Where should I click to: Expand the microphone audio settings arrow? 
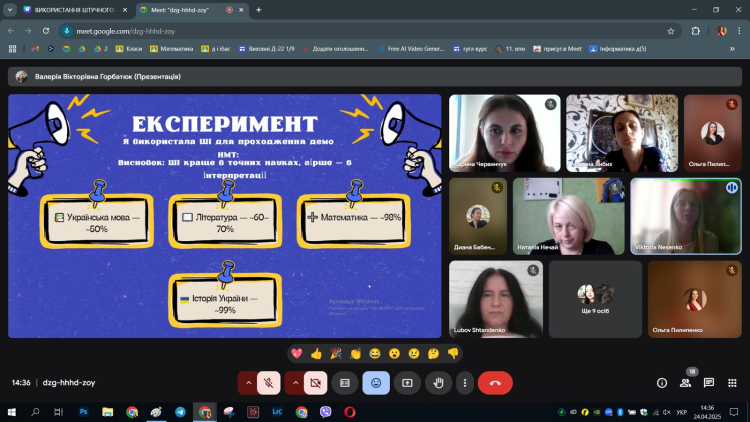coord(248,382)
